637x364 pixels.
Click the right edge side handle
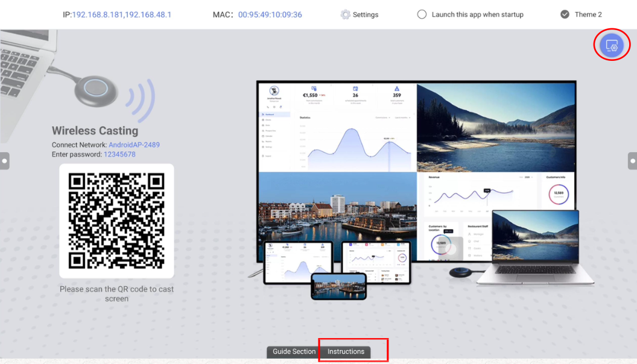point(632,161)
